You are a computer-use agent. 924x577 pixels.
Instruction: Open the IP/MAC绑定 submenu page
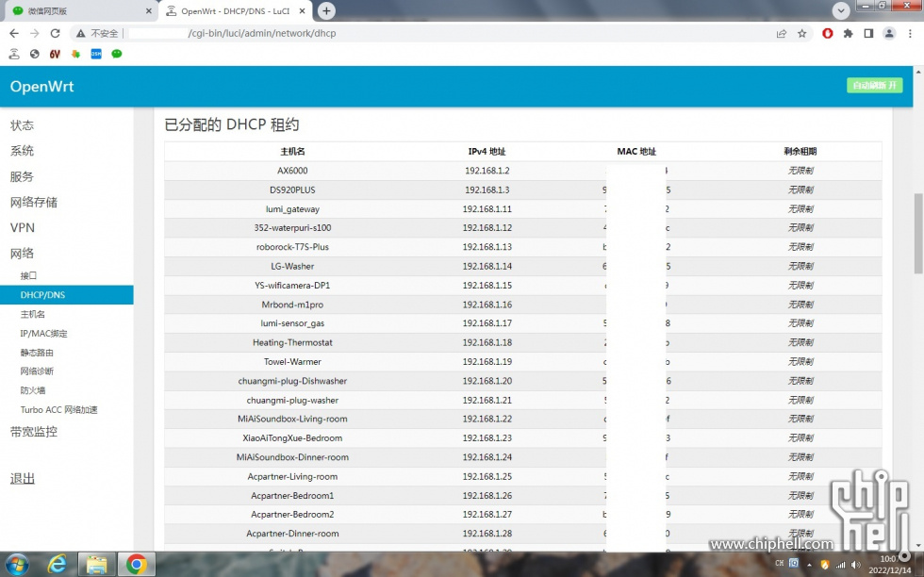(43, 334)
